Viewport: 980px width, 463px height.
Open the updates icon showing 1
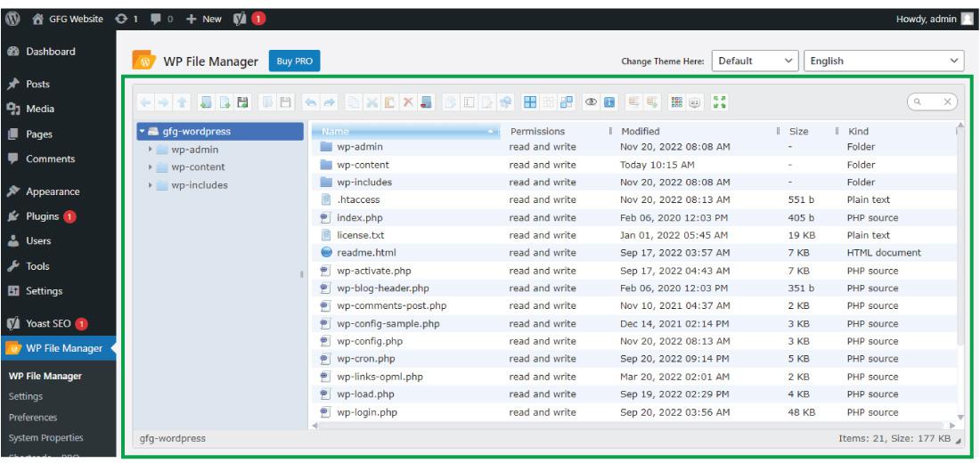pos(127,19)
